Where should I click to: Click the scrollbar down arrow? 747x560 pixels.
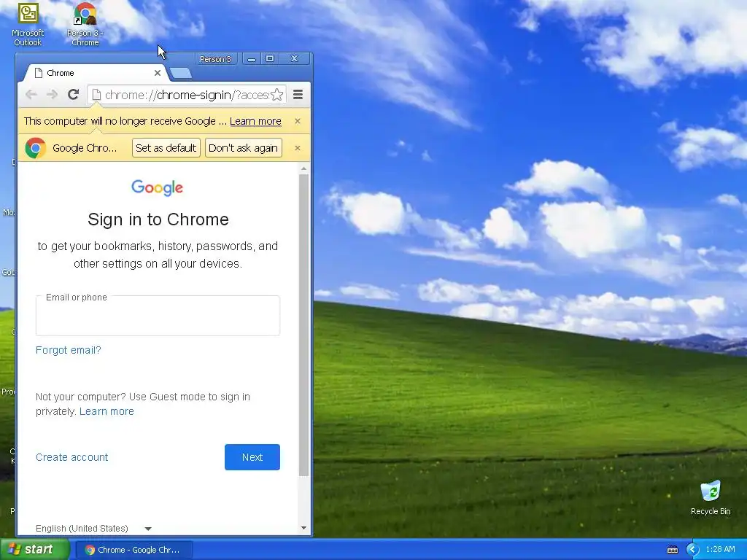pyautogui.click(x=304, y=528)
